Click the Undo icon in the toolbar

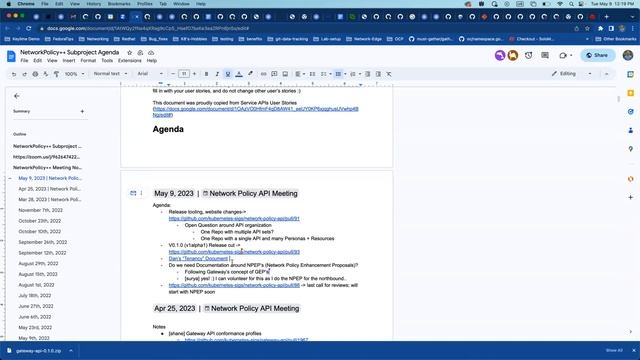pyautogui.click(x=14, y=74)
